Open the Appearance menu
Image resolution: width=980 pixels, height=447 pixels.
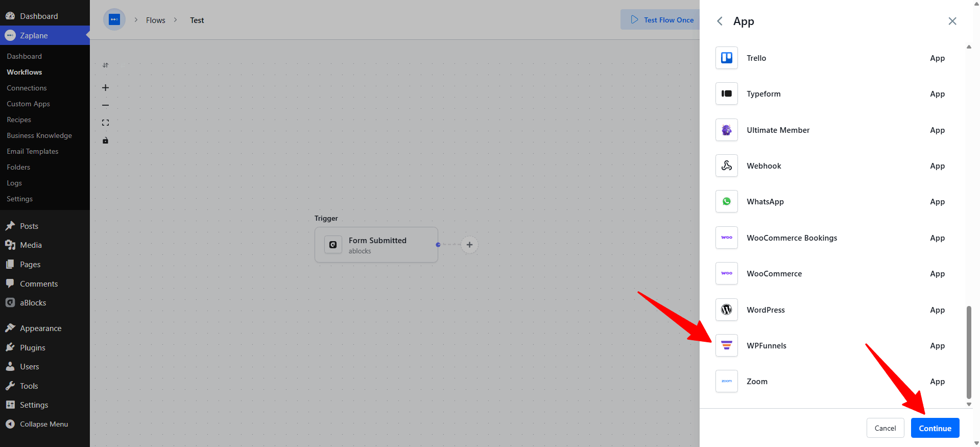point(45,328)
